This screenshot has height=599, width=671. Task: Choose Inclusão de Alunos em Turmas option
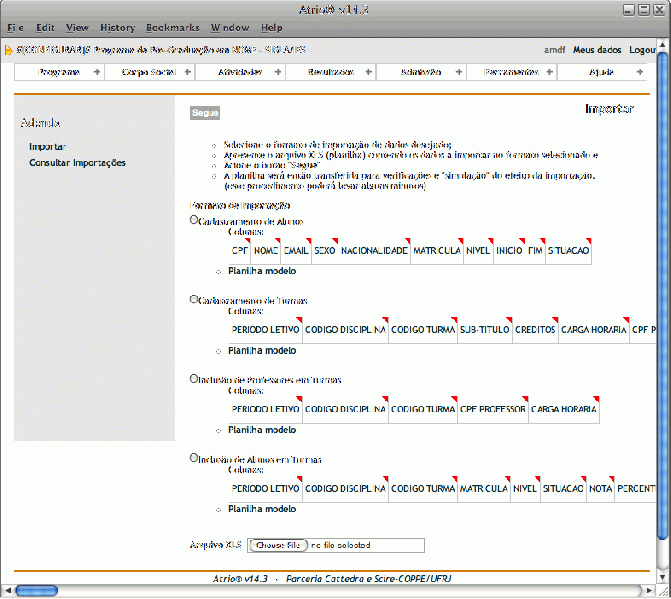(194, 457)
